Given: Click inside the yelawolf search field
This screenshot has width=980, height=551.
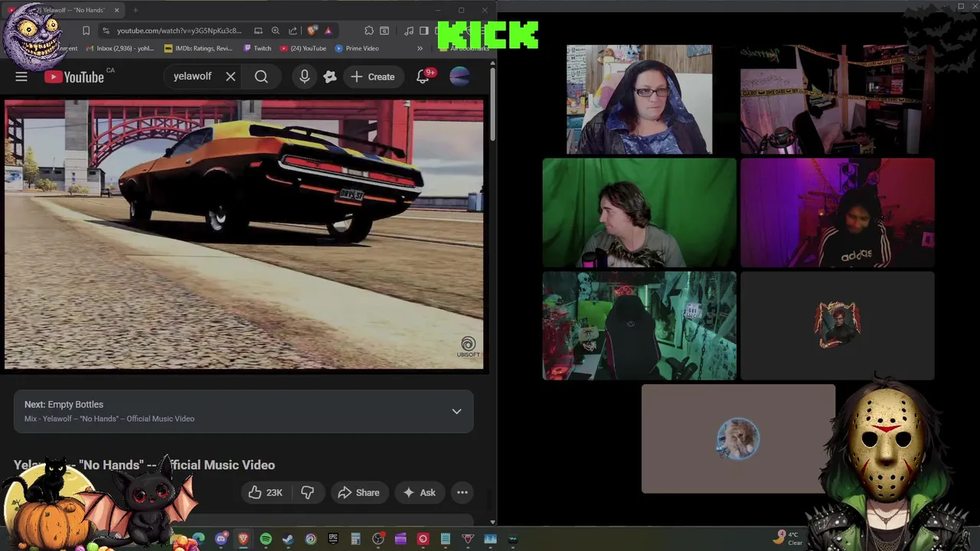Looking at the screenshot, I should point(191,77).
